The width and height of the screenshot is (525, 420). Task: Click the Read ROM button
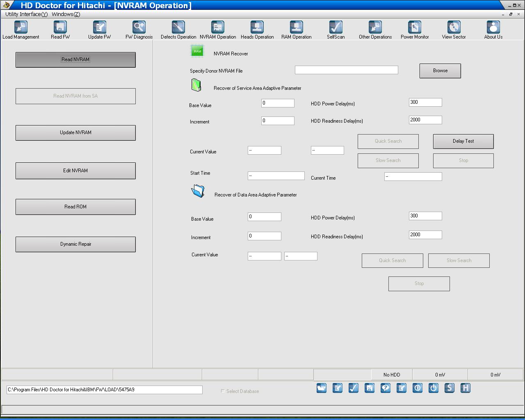75,207
